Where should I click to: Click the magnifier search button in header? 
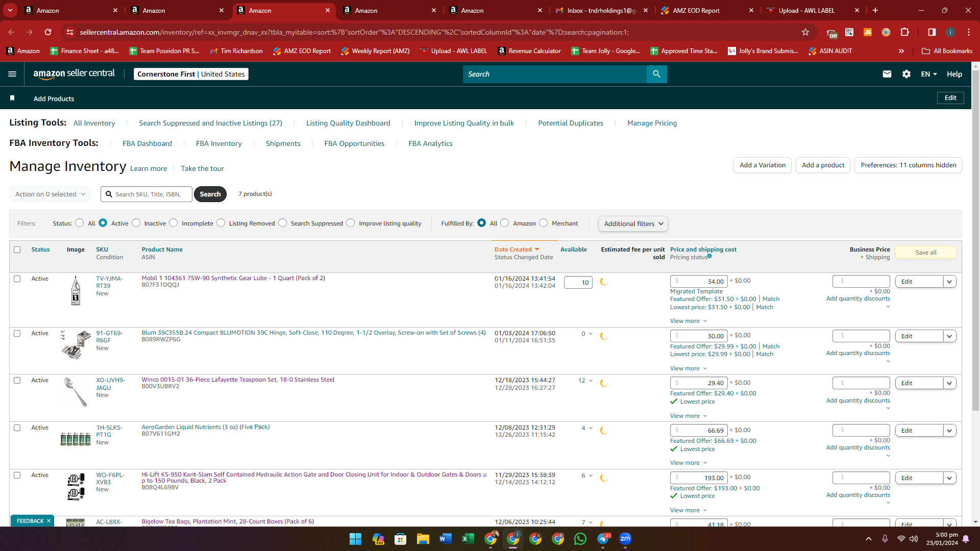(x=656, y=74)
